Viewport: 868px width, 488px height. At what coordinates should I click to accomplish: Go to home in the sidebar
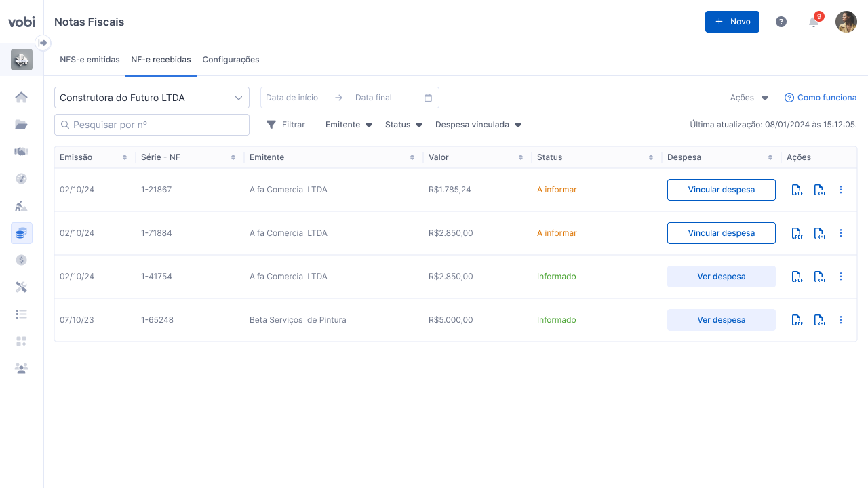(22, 98)
